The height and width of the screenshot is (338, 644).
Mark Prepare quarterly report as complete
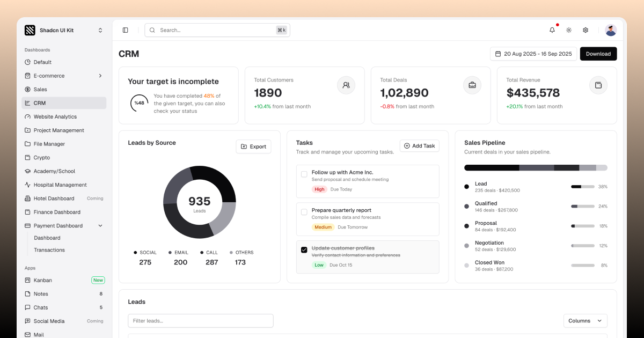pyautogui.click(x=304, y=211)
